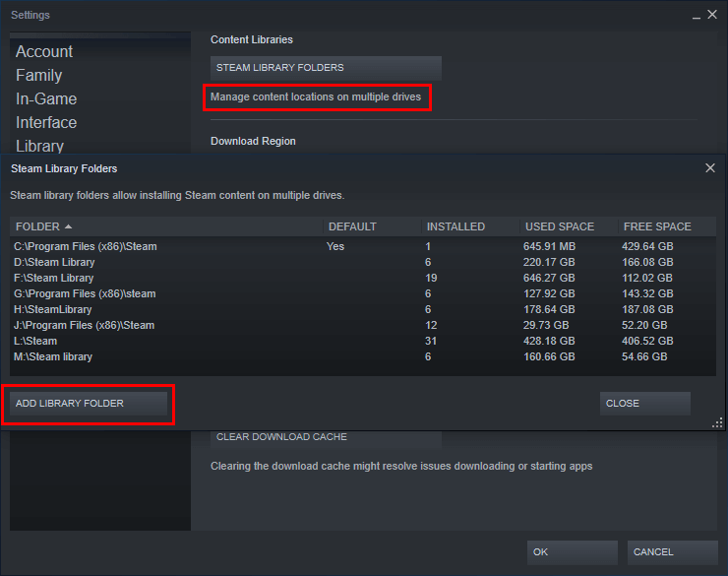The height and width of the screenshot is (576, 728).
Task: Click the ADD LIBRARY FOLDER button
Action: [89, 404]
